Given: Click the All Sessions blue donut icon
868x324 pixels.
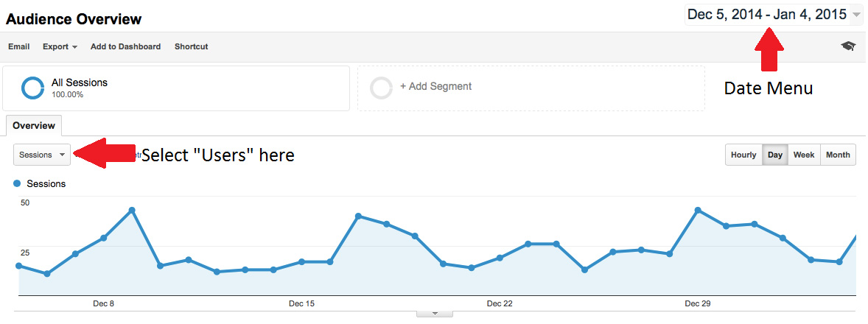Looking at the screenshot, I should point(32,88).
